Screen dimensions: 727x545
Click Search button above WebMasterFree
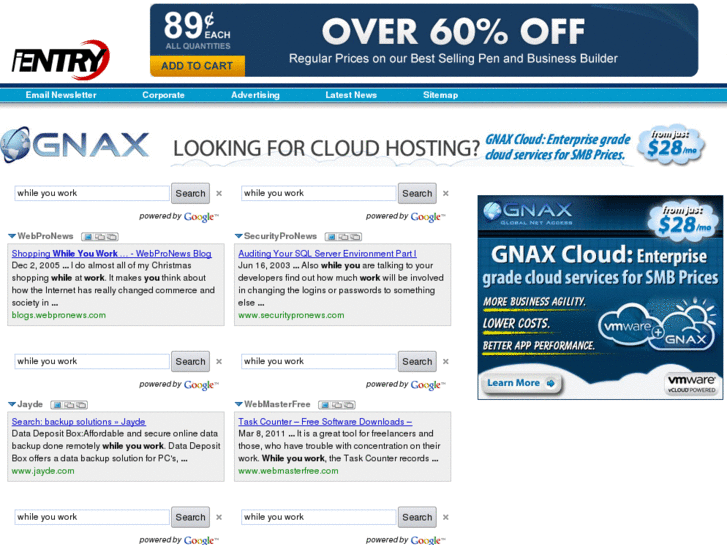coord(417,361)
